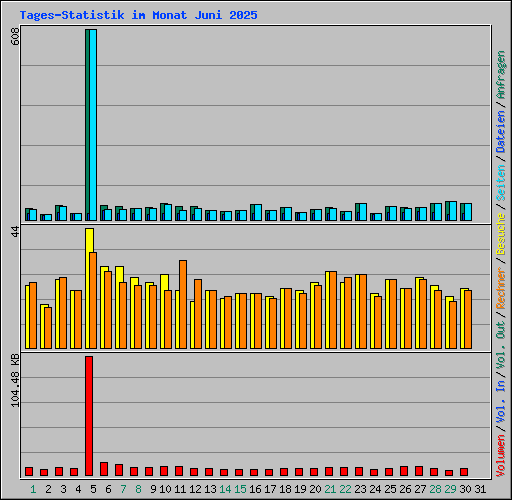Click day '9' on the x-axis
Viewport: 512px width, 500px height.
153,489
